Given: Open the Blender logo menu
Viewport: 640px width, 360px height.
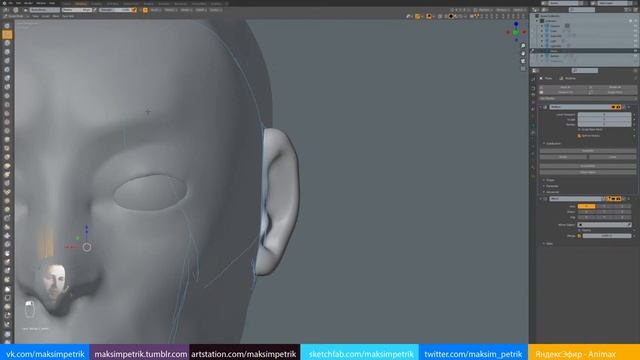Looking at the screenshot, I should (x=4, y=3).
